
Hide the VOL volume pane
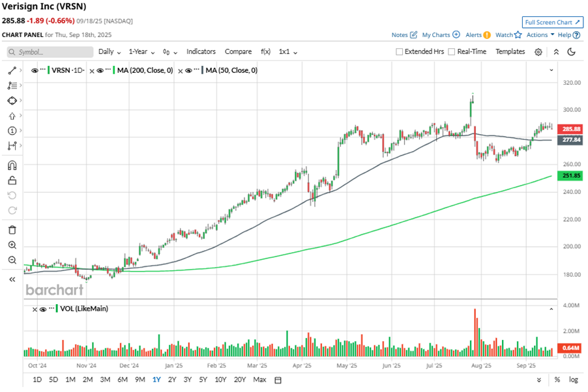point(43,309)
